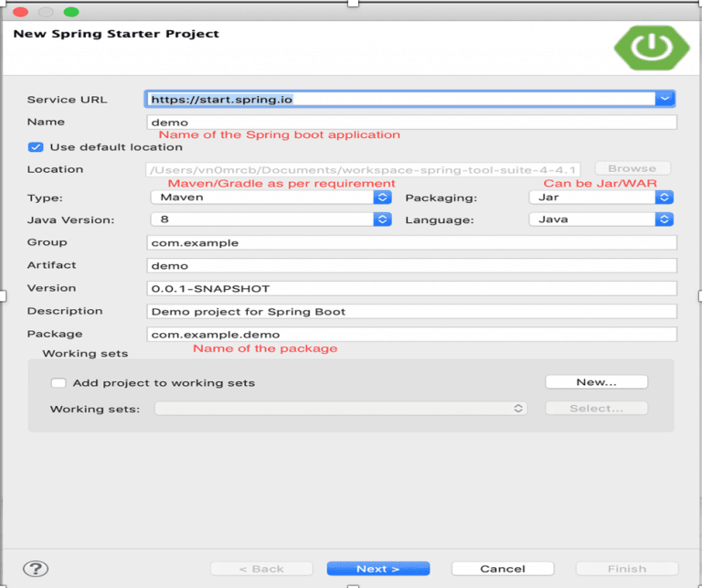Open the Type dropdown showing Maven

pyautogui.click(x=382, y=197)
